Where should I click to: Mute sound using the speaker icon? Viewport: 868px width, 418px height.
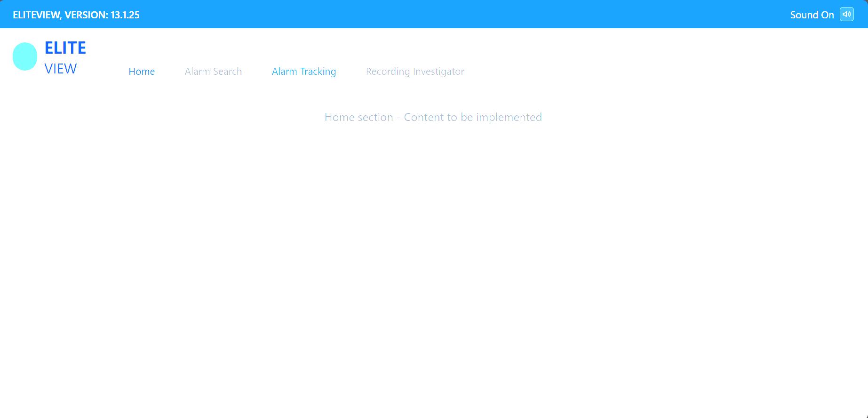point(846,15)
